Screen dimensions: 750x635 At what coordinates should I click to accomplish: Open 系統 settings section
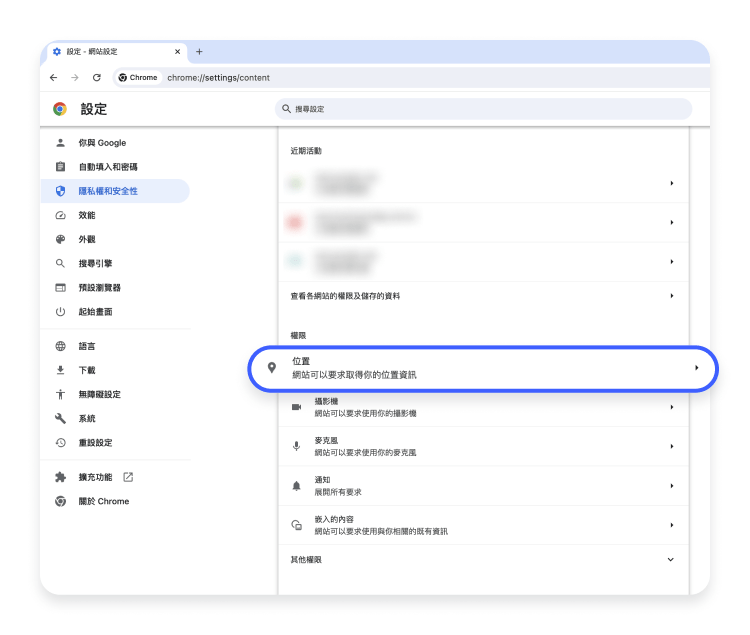(x=115, y=418)
